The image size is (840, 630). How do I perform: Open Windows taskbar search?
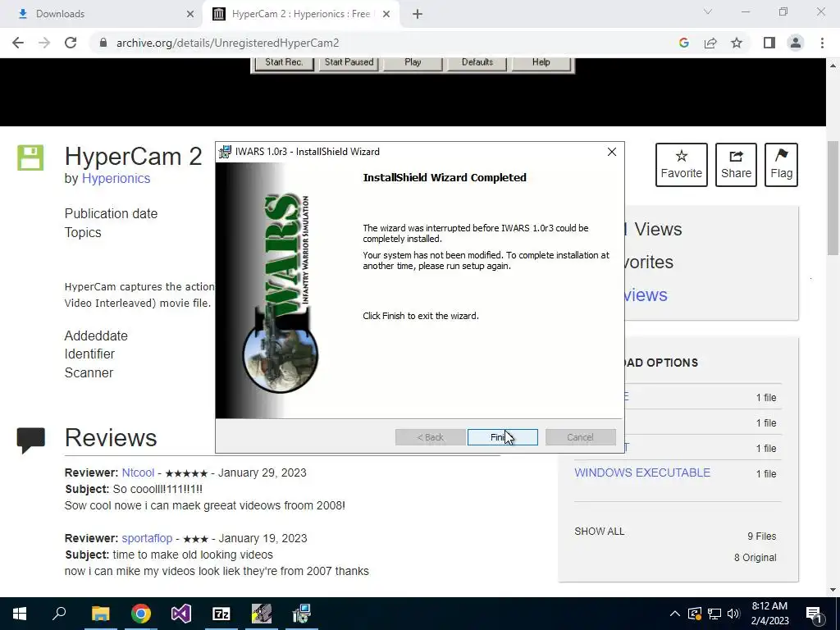(59, 614)
